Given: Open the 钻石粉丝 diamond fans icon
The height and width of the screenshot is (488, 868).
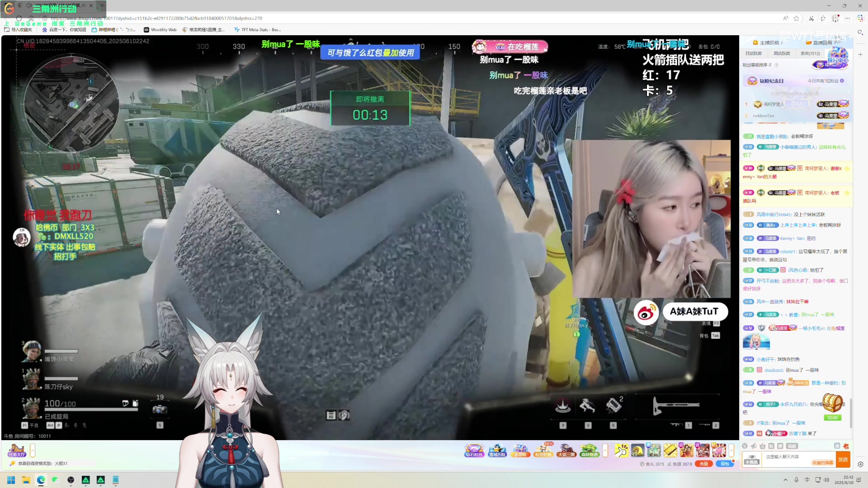Looking at the screenshot, I should pyautogui.click(x=474, y=450).
